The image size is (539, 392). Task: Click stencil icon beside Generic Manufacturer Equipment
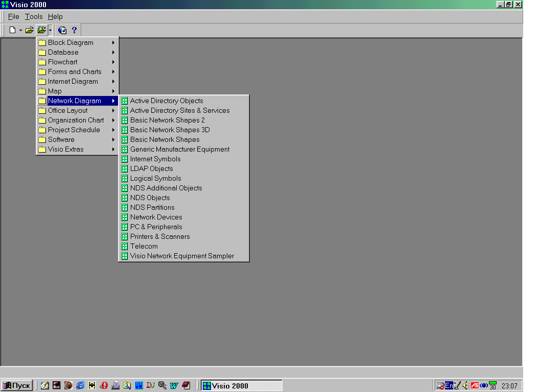125,149
